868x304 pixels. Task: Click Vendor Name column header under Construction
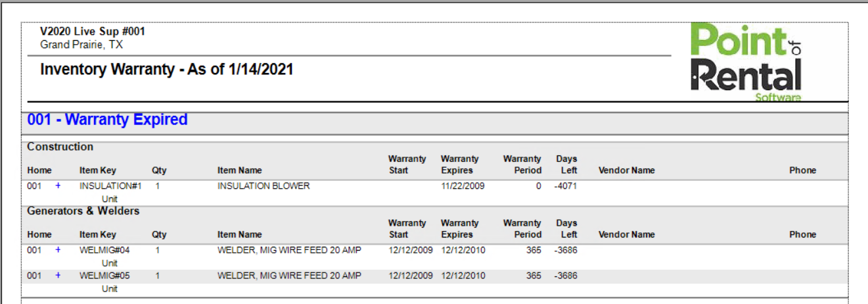626,170
